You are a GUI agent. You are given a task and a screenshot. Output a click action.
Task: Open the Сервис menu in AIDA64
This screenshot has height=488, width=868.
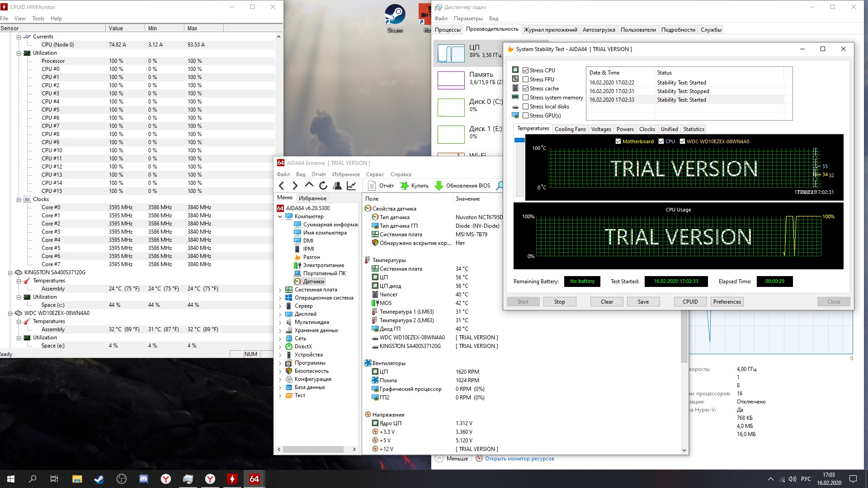[375, 174]
